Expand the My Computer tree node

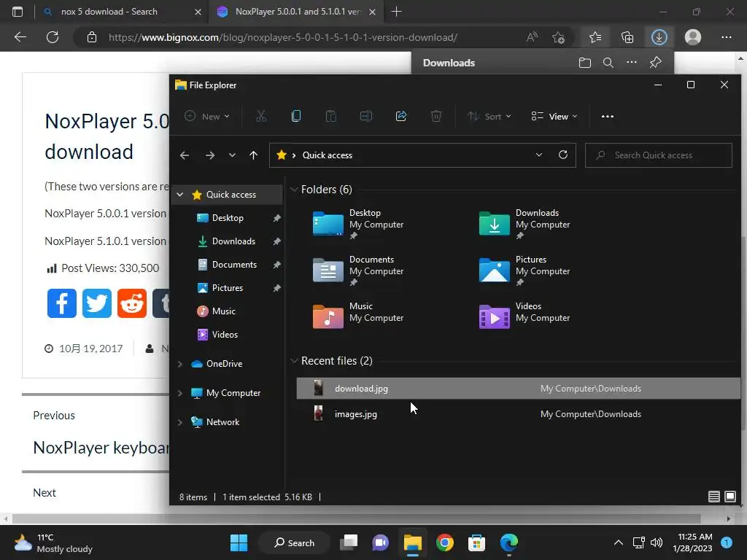tap(180, 393)
